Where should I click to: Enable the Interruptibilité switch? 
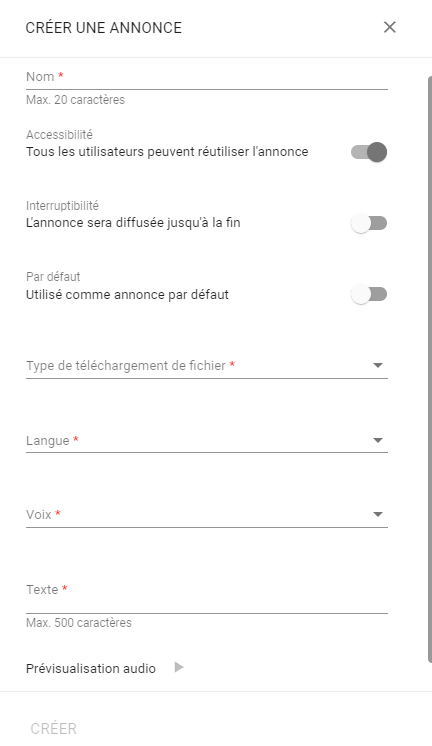click(369, 223)
